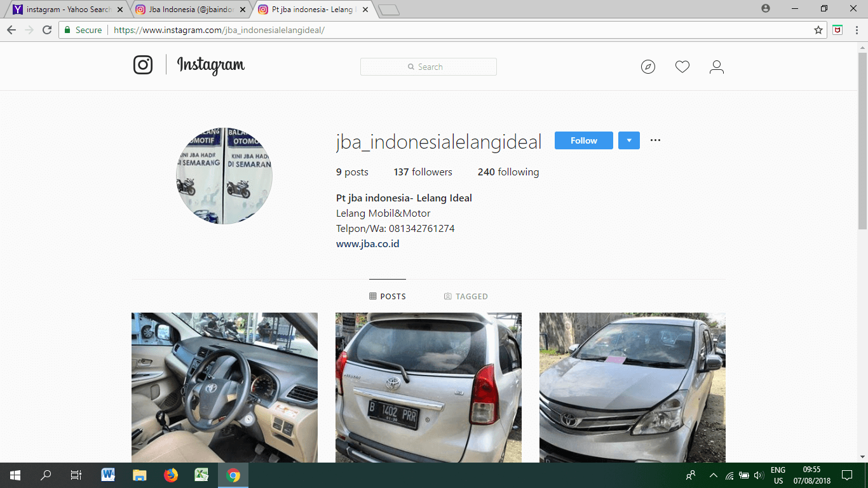Viewport: 868px width, 488px height.
Task: Go back to previous page
Action: pyautogui.click(x=11, y=30)
